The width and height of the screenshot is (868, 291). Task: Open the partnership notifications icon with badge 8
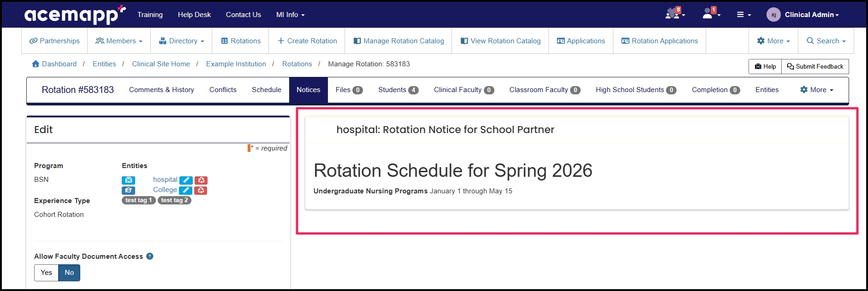tap(675, 13)
